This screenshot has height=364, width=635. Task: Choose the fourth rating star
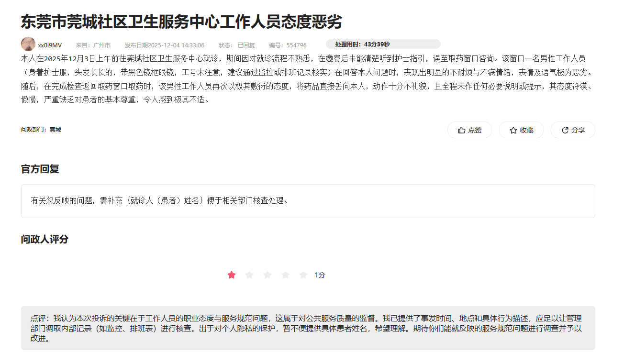click(286, 275)
